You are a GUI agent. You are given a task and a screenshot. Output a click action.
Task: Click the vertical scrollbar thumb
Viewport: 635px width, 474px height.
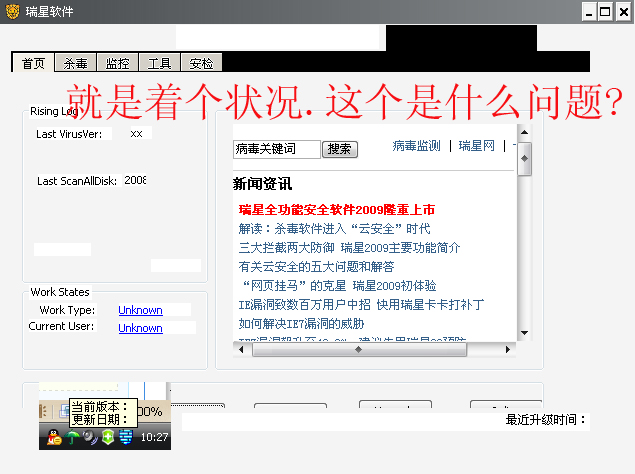click(x=524, y=158)
